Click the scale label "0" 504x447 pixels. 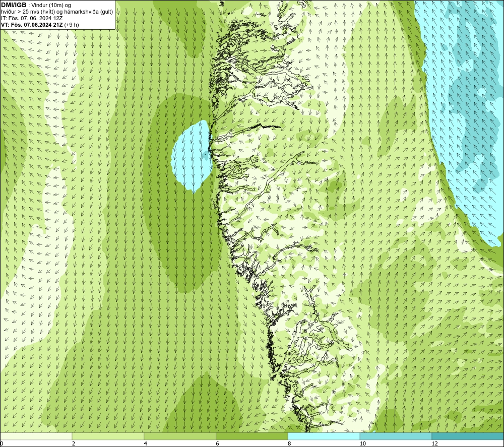tap(2, 444)
